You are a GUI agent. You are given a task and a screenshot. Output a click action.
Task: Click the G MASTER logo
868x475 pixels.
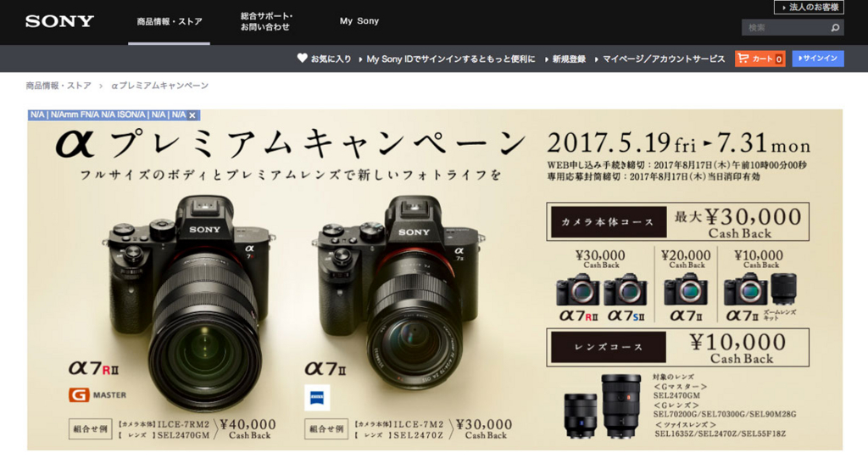pos(97,394)
